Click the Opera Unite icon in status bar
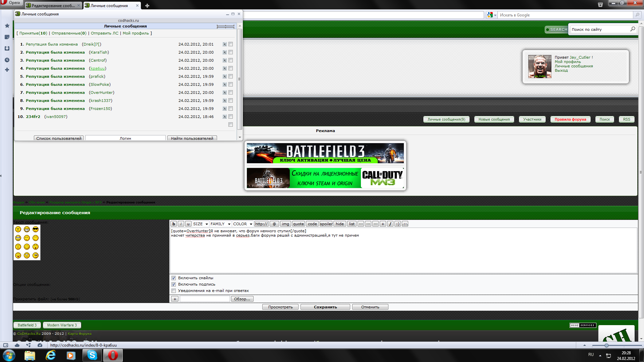 pos(29,345)
